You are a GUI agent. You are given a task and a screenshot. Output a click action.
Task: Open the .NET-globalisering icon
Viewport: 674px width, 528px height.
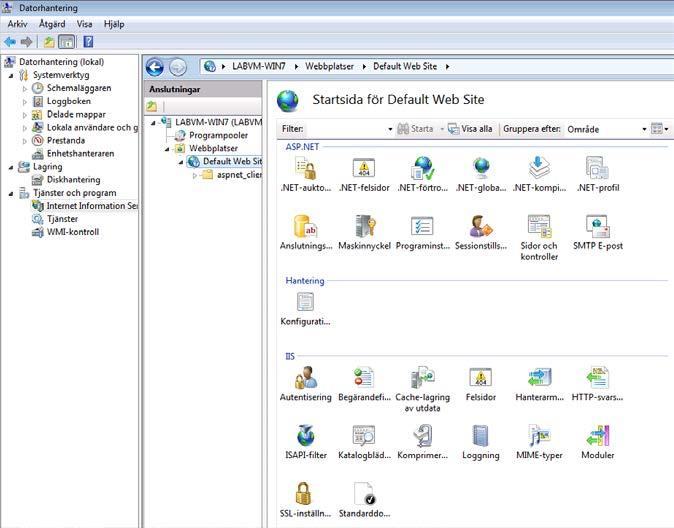[x=481, y=169]
